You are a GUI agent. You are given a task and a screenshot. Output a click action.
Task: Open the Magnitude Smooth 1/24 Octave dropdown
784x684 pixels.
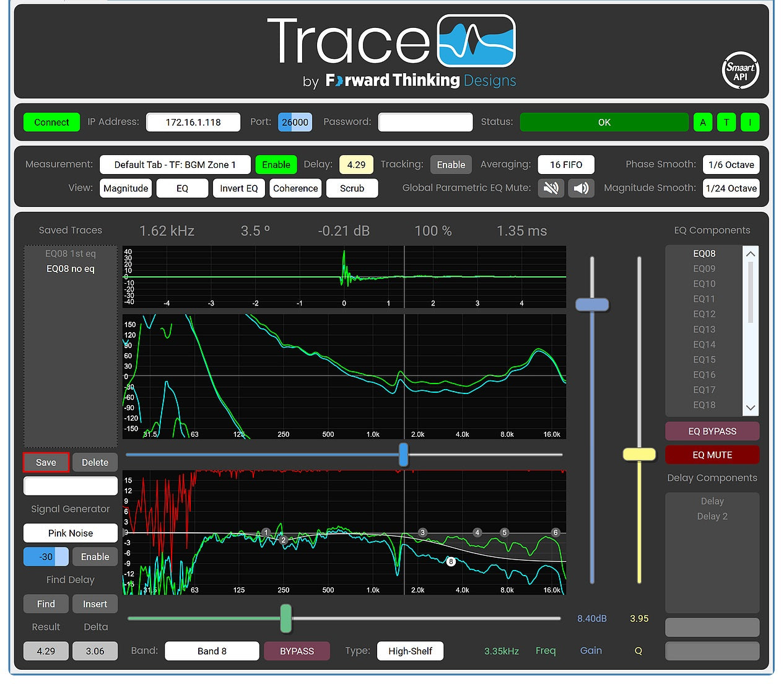click(731, 188)
